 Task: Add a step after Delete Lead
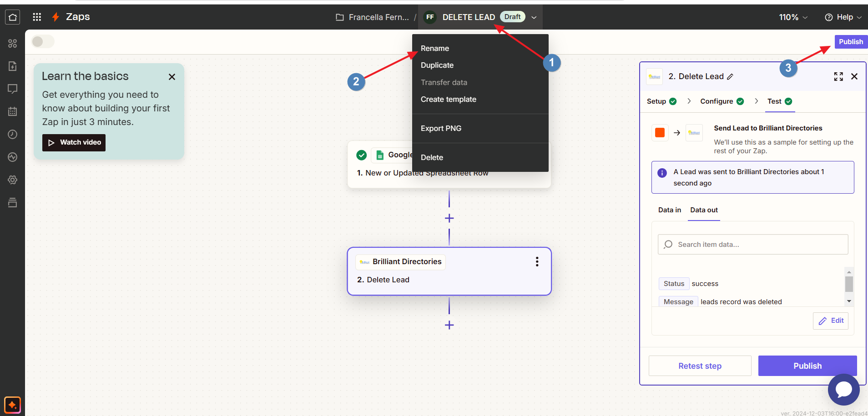click(449, 325)
